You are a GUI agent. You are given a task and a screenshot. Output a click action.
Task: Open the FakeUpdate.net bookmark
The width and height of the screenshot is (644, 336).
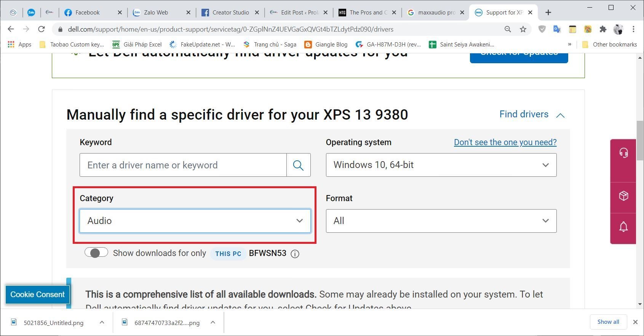(202, 45)
